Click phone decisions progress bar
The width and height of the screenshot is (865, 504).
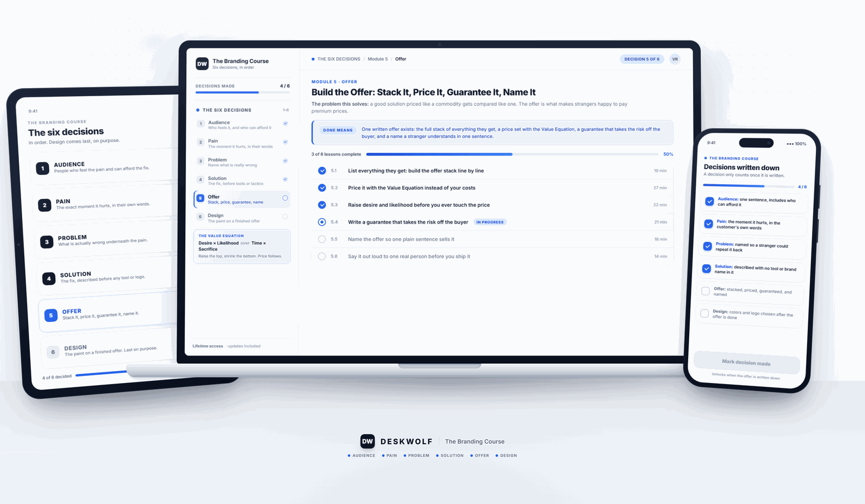(x=749, y=186)
